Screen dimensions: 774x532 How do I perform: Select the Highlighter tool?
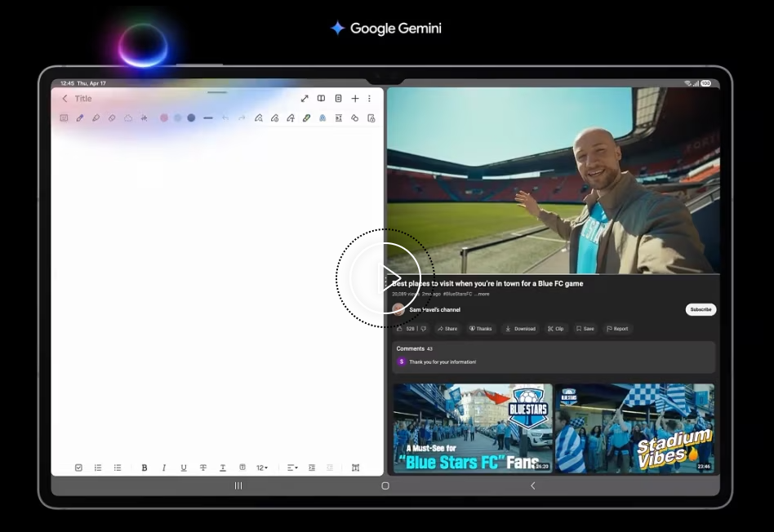click(96, 118)
